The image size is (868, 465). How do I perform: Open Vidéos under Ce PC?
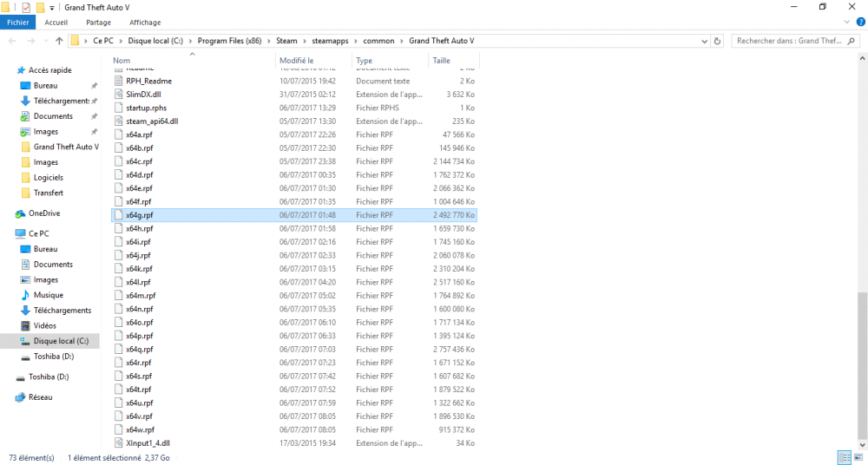click(45, 325)
